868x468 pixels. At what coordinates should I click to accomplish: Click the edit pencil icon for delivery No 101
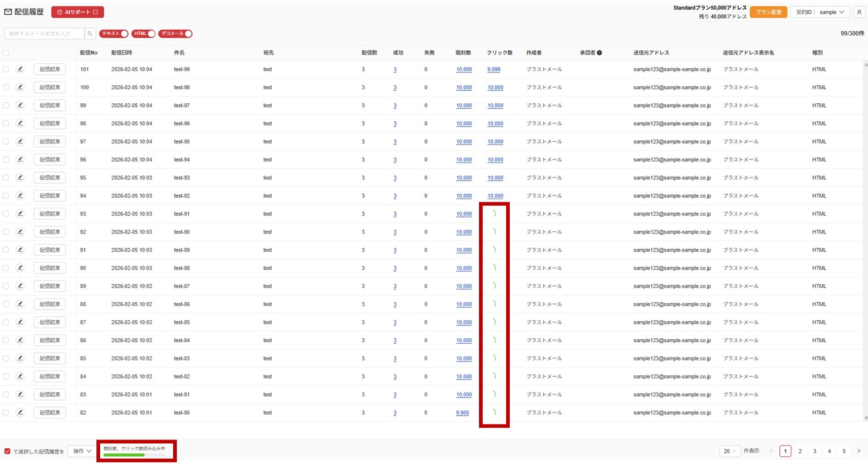(20, 69)
